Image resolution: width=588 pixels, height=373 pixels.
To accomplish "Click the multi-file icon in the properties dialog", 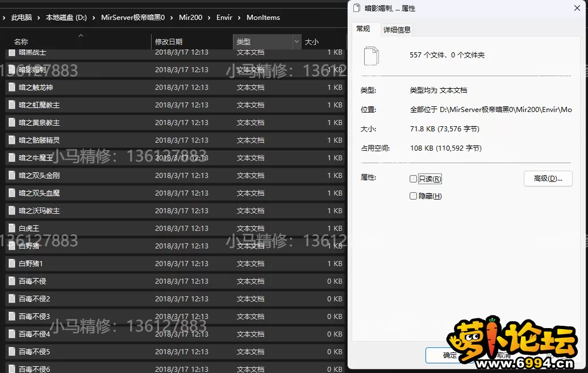I will 371,56.
